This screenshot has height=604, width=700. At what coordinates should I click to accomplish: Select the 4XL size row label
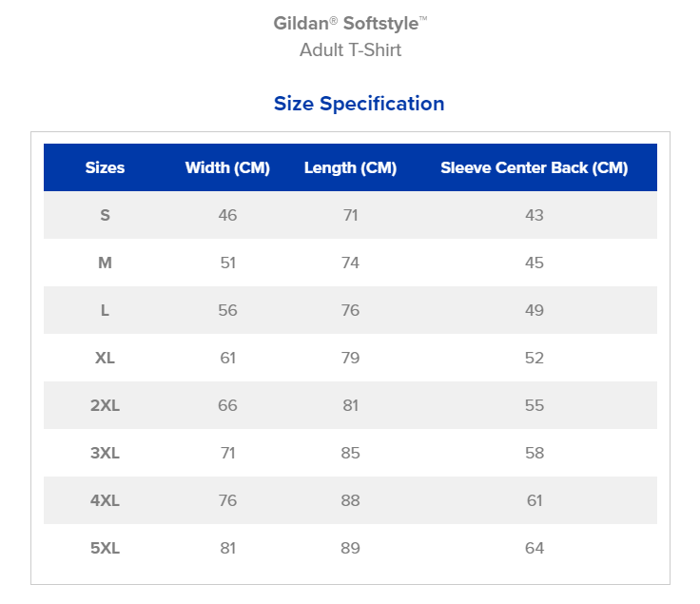(105, 500)
